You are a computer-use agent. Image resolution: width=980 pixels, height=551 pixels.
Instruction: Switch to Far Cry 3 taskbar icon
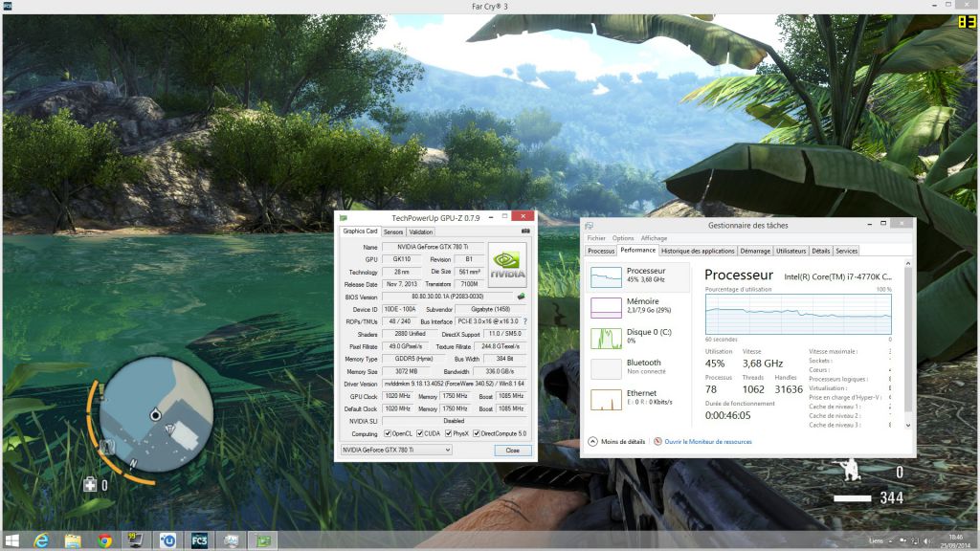pyautogui.click(x=199, y=541)
